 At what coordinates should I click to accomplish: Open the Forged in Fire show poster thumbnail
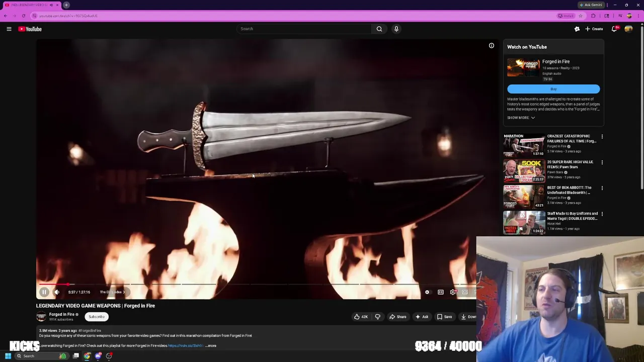click(523, 68)
